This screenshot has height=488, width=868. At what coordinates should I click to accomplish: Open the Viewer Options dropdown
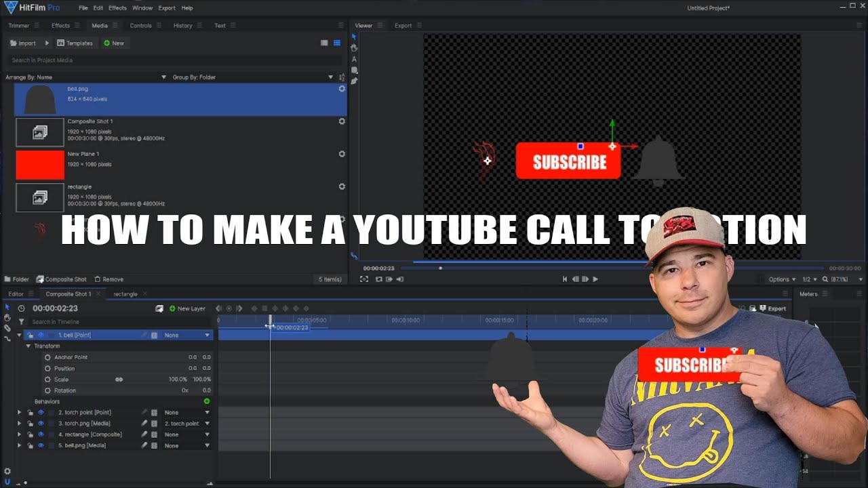click(782, 279)
